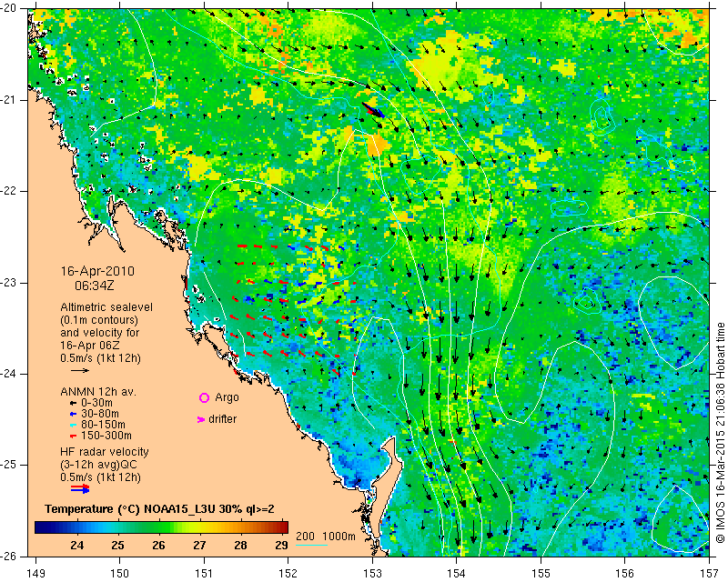Click the latitude axis label -25
This screenshot has height=582, width=728.
[9, 465]
